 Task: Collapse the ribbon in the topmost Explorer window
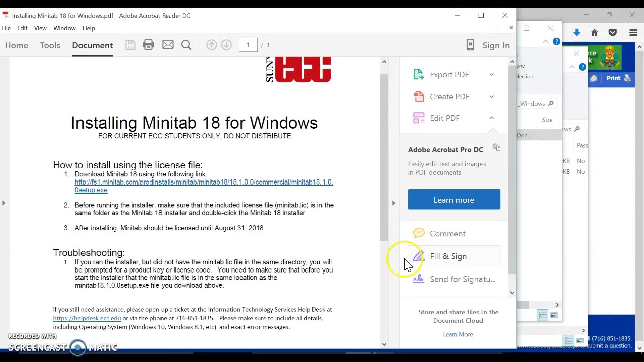pos(546,42)
